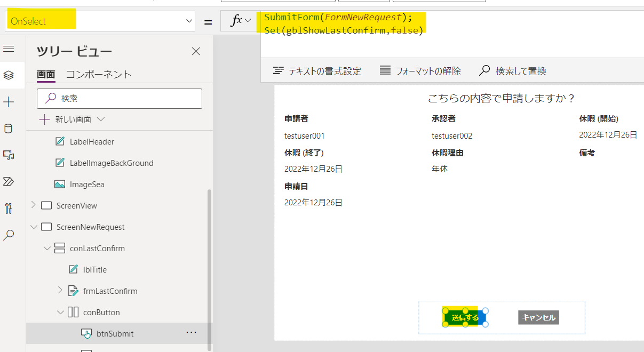Open the hamburger menu in left rail
Viewport: 644px width, 352px height.
pyautogui.click(x=9, y=49)
